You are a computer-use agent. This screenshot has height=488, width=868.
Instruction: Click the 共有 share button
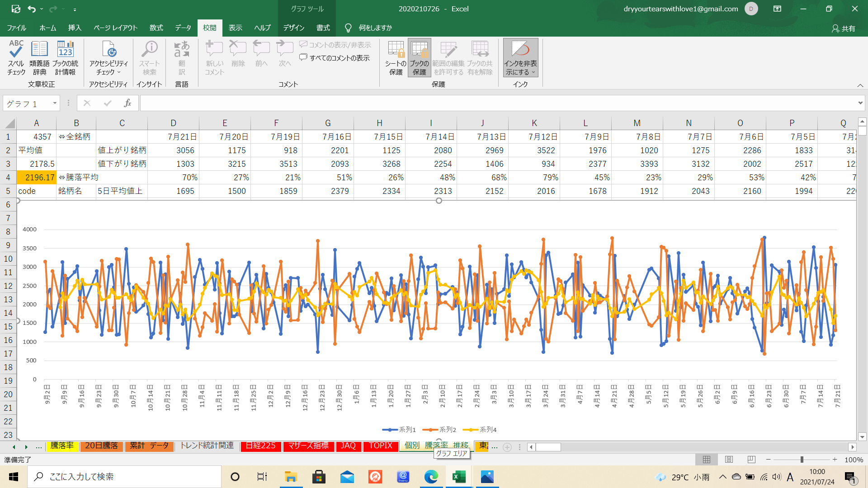coord(844,28)
